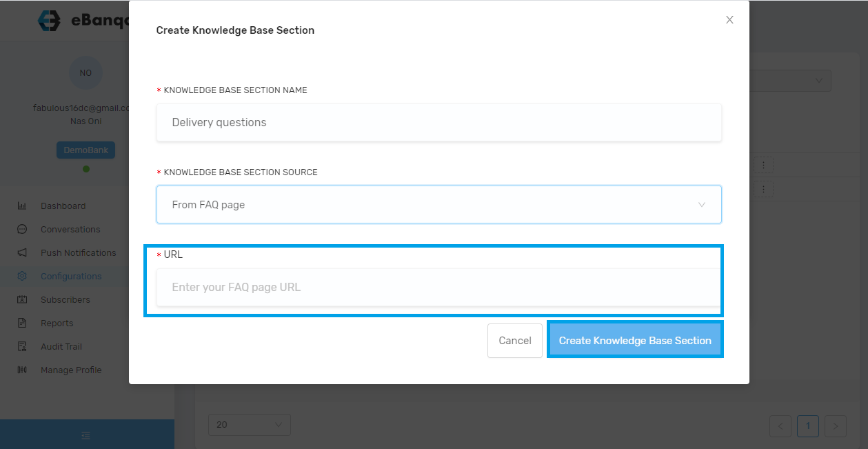This screenshot has height=449, width=868.
Task: Open the page size 20 dropdown
Action: coord(250,425)
